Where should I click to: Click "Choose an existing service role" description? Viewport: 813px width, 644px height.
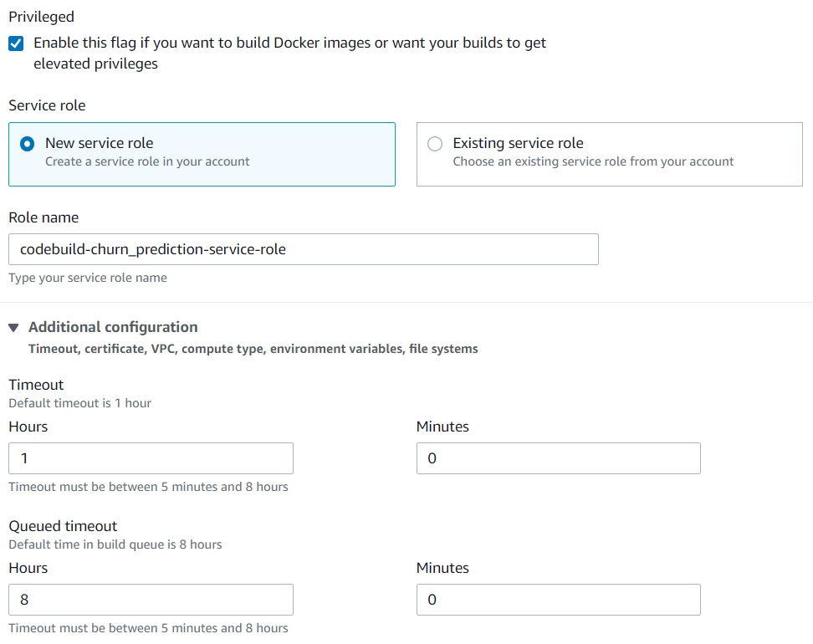click(593, 161)
